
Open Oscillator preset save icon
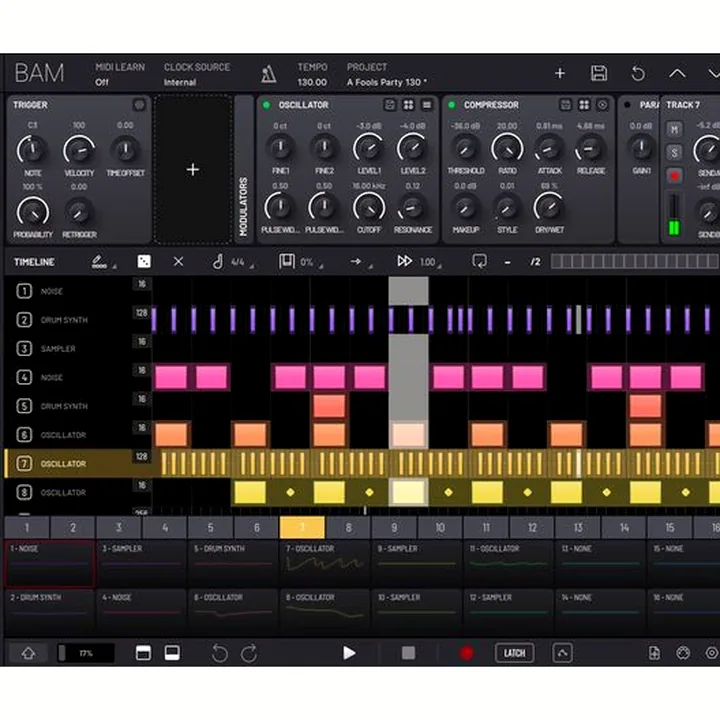pos(389,105)
